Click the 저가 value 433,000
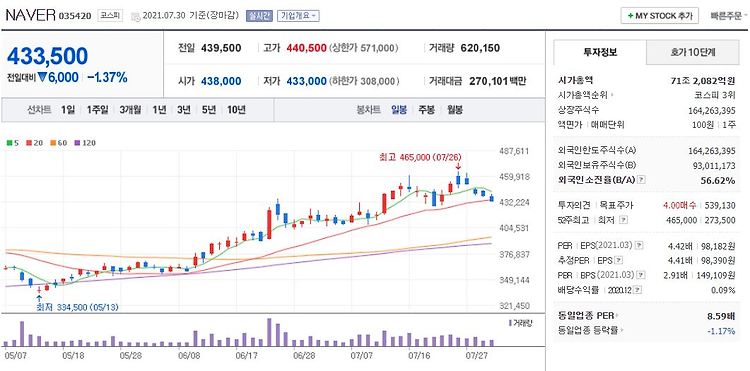This screenshot has height=371, width=750. point(307,81)
